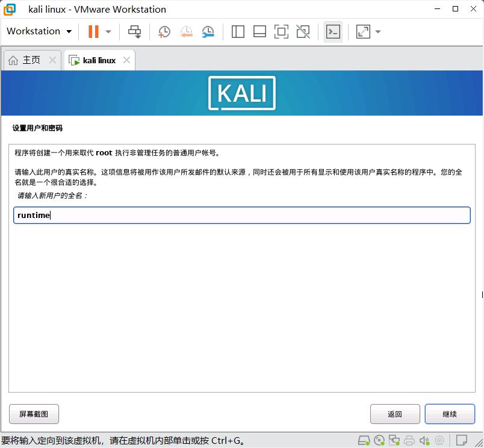The height and width of the screenshot is (448, 484).
Task: Click the stretch guest display icon
Action: 363,31
